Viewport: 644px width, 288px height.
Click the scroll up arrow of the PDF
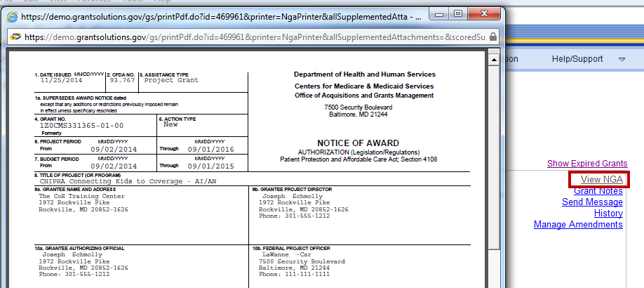494,54
